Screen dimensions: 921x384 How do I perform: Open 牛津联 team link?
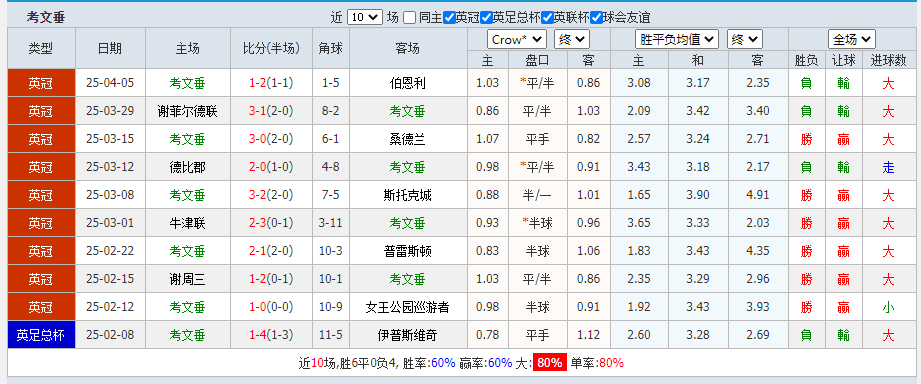(x=187, y=223)
